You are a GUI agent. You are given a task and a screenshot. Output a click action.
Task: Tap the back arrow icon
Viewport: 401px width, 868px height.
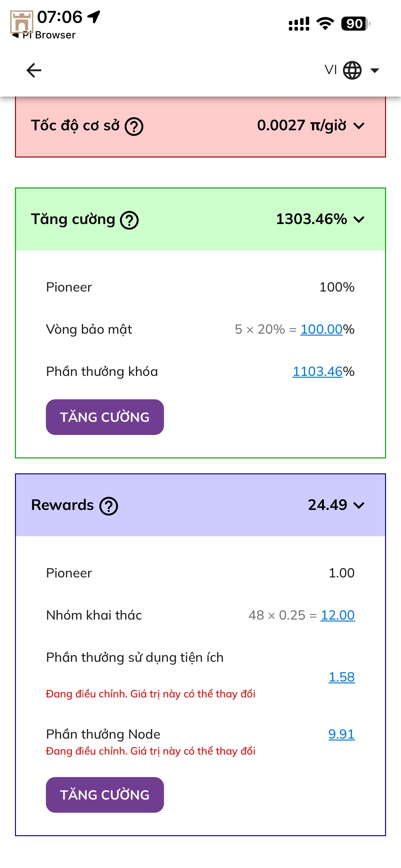pyautogui.click(x=34, y=70)
